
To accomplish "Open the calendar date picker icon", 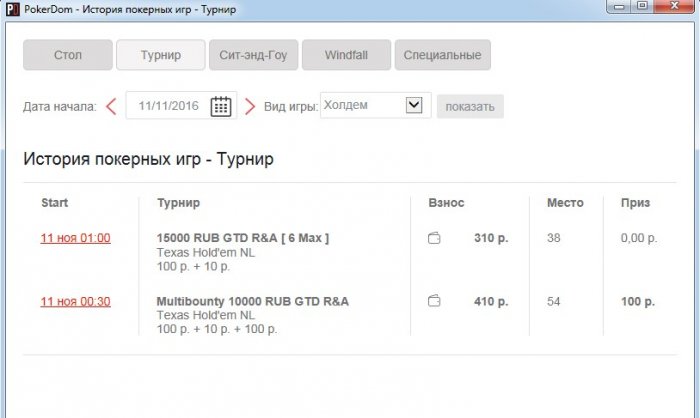I will pyautogui.click(x=221, y=106).
